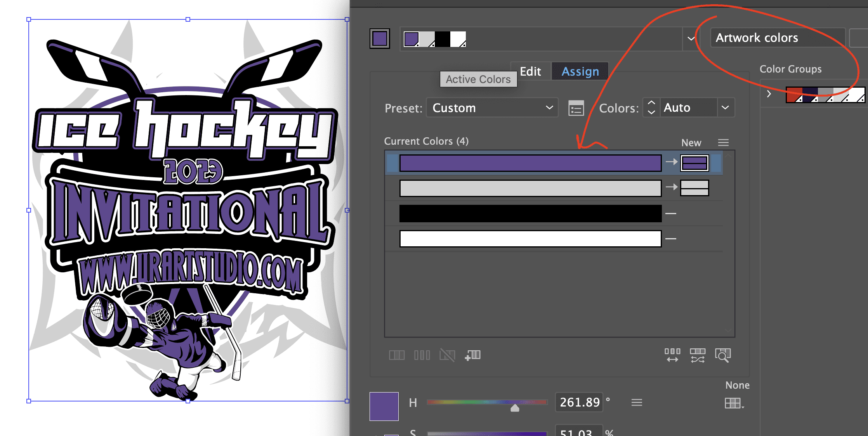
Task: Click the purple New color swatch
Action: (x=694, y=163)
